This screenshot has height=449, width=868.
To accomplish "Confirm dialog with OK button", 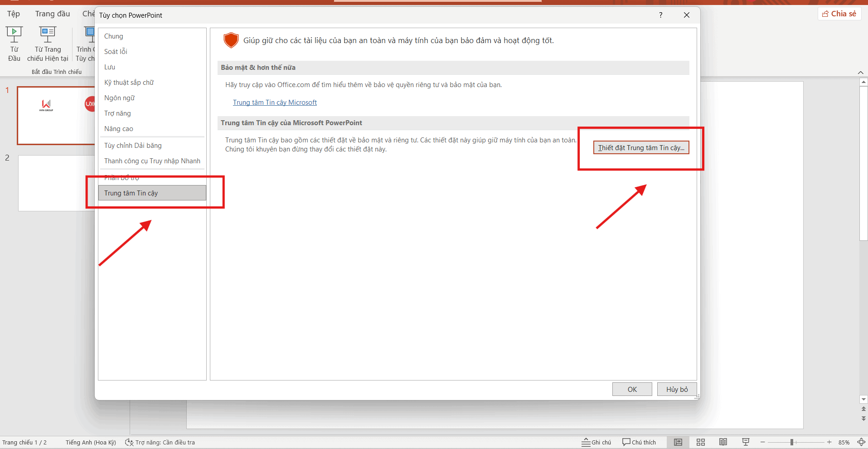I will coord(632,390).
